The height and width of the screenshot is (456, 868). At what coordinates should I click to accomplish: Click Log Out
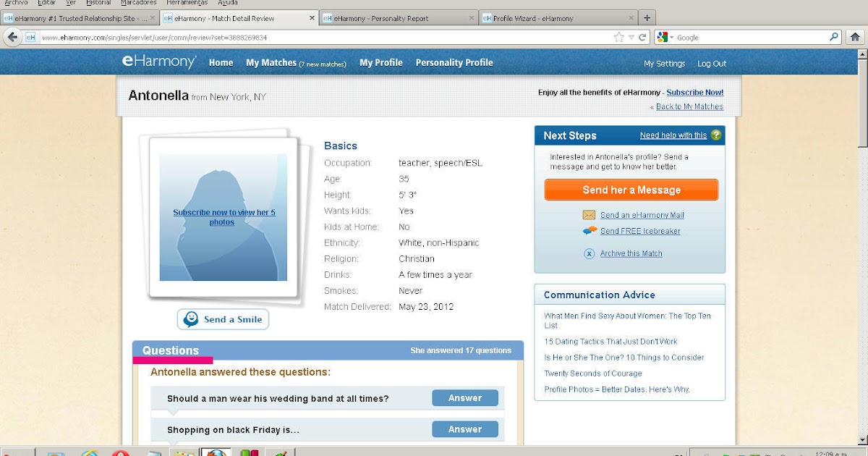(x=712, y=64)
